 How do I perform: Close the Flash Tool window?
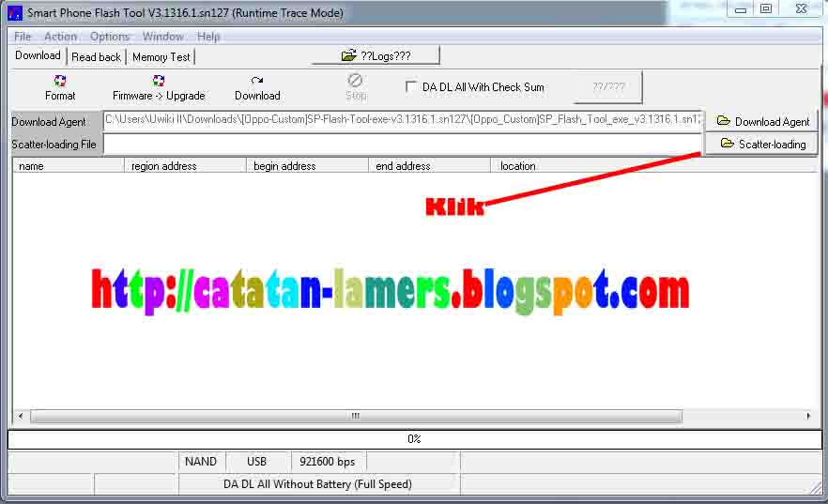(x=801, y=9)
